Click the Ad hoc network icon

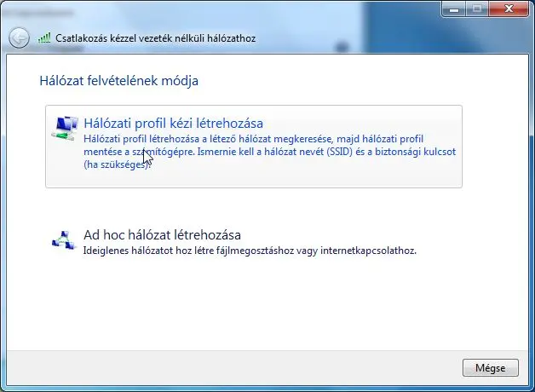64,240
